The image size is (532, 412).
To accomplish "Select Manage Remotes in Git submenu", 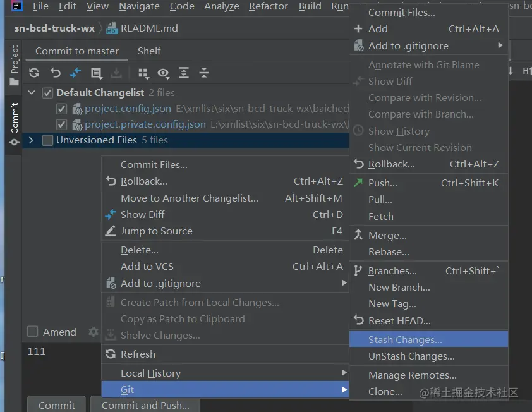I will 428,375.
